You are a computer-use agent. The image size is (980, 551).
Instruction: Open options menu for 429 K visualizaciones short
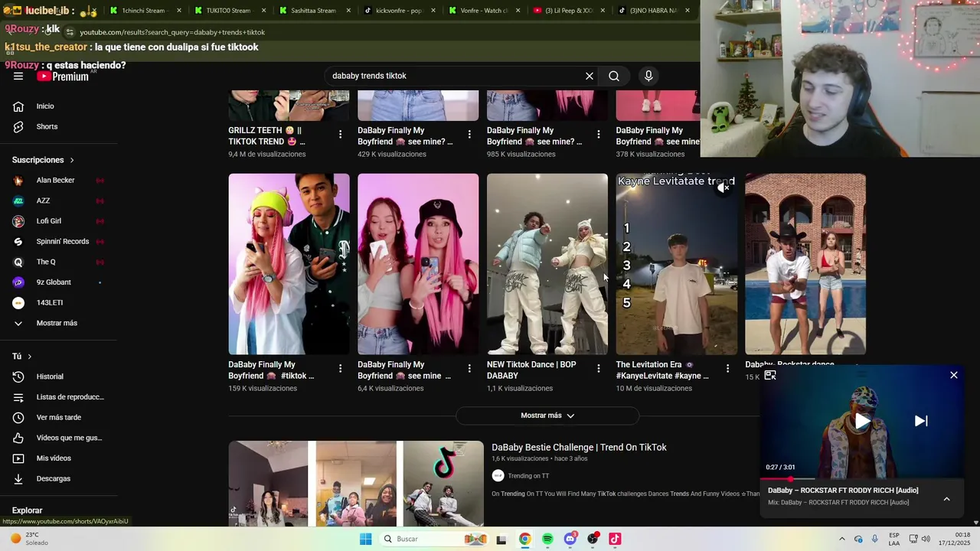(x=469, y=135)
